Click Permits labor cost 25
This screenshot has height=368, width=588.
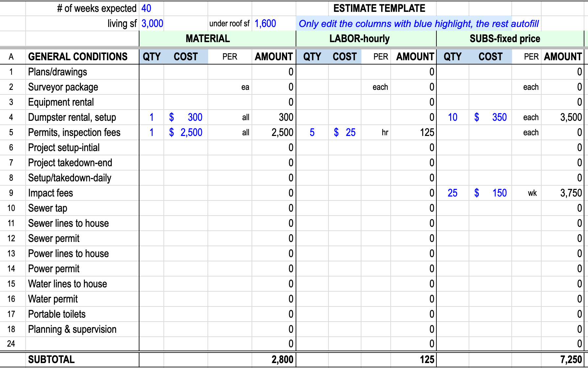point(350,132)
